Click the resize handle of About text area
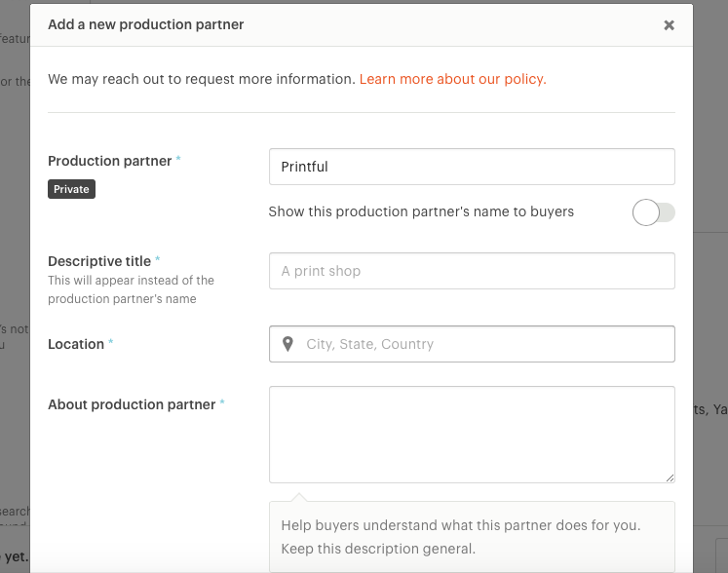This screenshot has height=573, width=728. click(670, 477)
